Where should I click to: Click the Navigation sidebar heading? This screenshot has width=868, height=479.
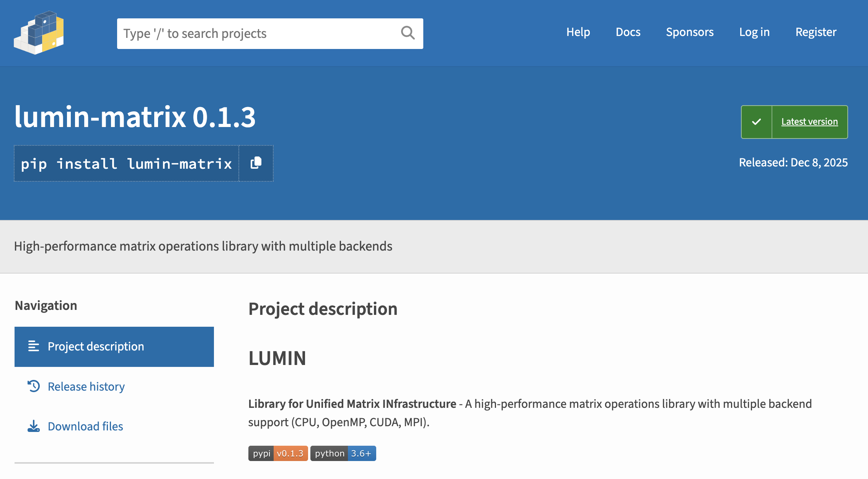46,305
